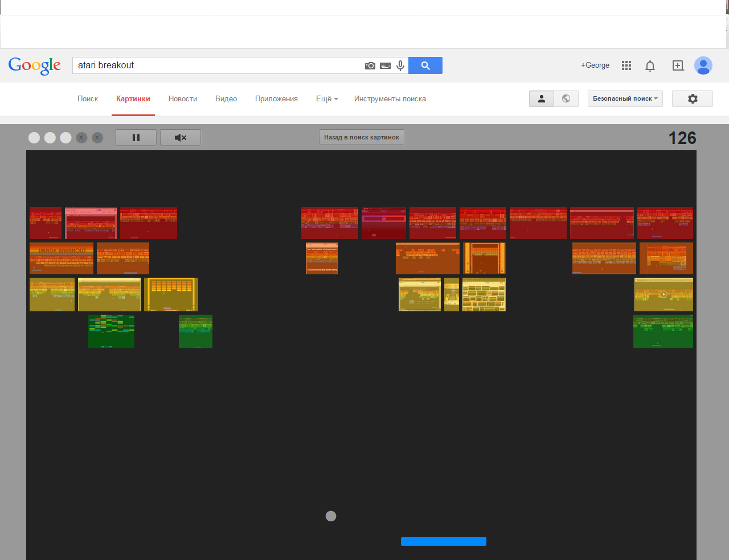Open the Новости tab

(x=183, y=98)
